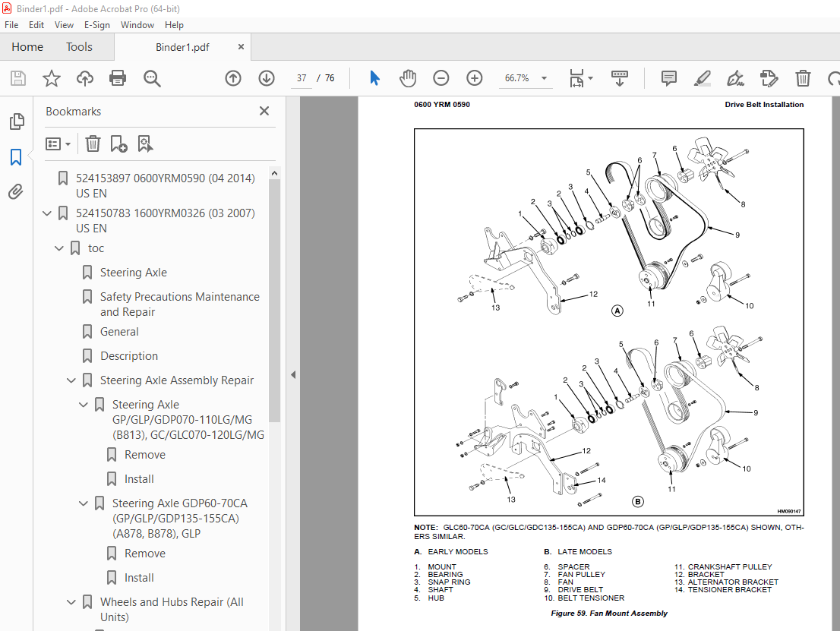Open the E-Sign menu
This screenshot has height=631, width=840.
[x=97, y=24]
